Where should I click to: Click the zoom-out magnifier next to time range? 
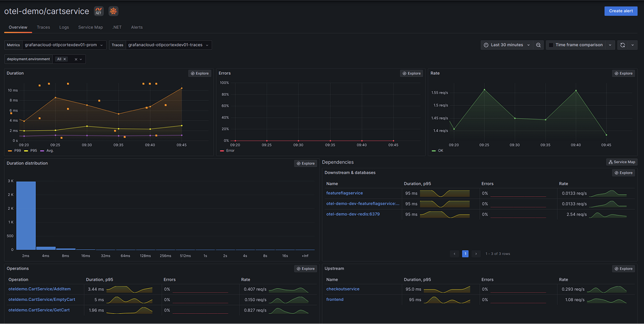click(x=538, y=45)
